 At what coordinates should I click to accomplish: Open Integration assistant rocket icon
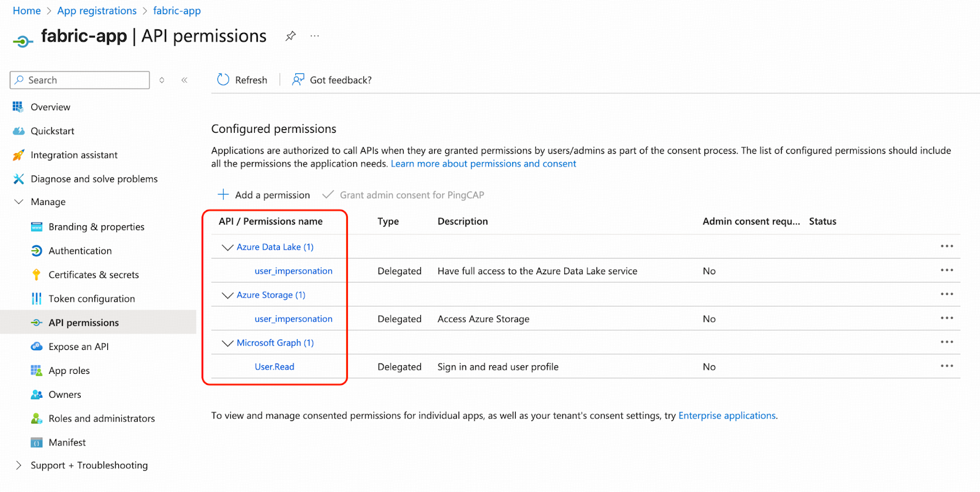(x=18, y=155)
